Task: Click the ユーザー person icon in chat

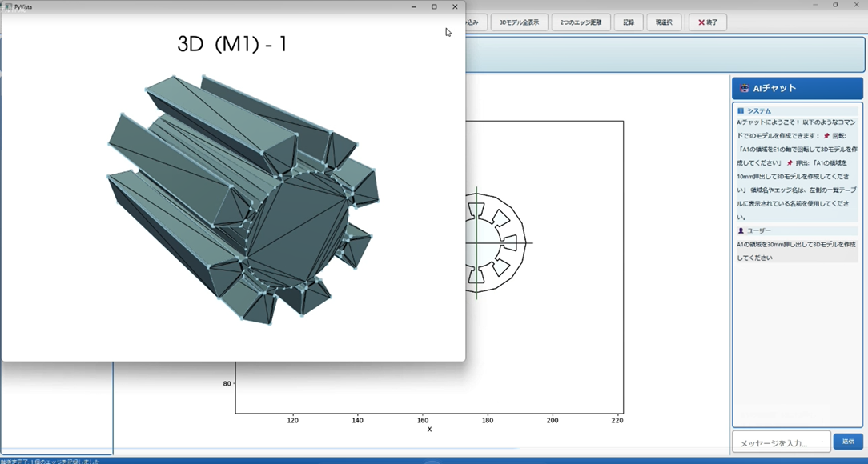Action: tap(741, 230)
